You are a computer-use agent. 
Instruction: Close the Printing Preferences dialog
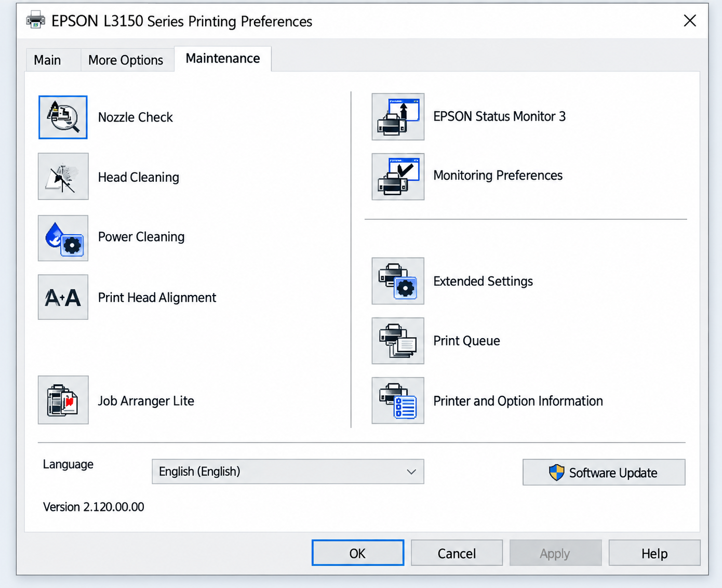[x=690, y=21]
